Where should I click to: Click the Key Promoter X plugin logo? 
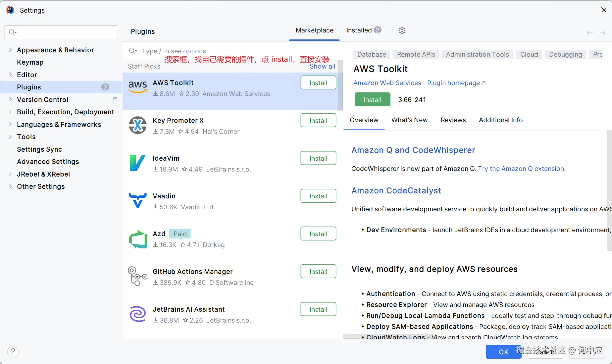[x=138, y=125]
